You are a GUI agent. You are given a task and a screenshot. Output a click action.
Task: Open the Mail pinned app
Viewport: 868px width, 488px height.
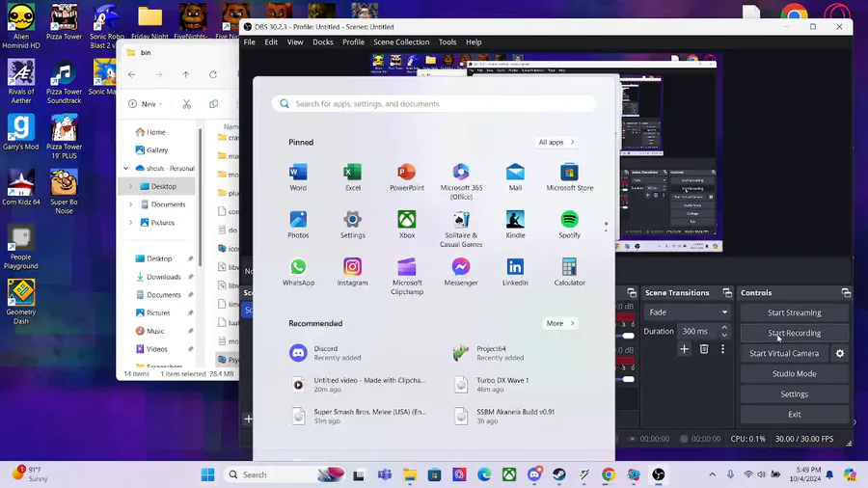click(515, 177)
